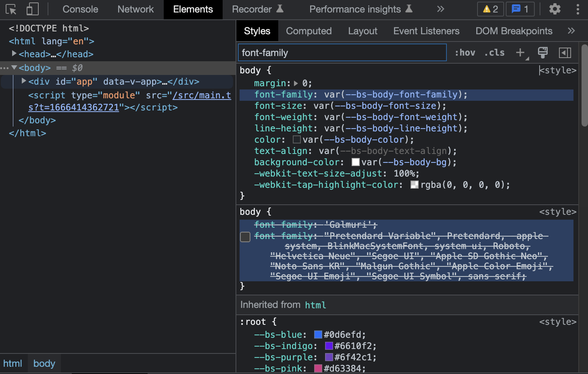The width and height of the screenshot is (588, 374).
Task: Click the background-color --bs-body-bg swatch
Action: tap(356, 162)
